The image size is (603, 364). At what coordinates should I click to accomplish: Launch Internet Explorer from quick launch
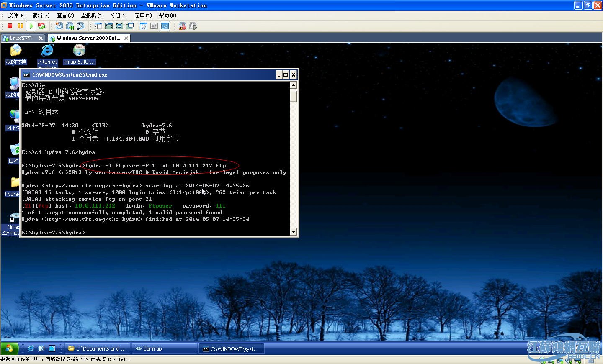31,349
